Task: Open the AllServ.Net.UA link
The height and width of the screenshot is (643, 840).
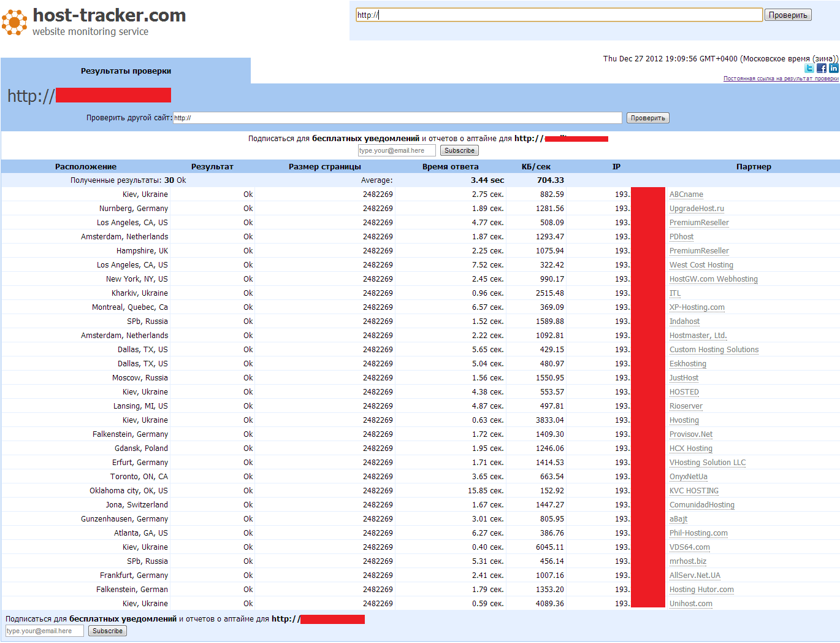Action: click(695, 576)
